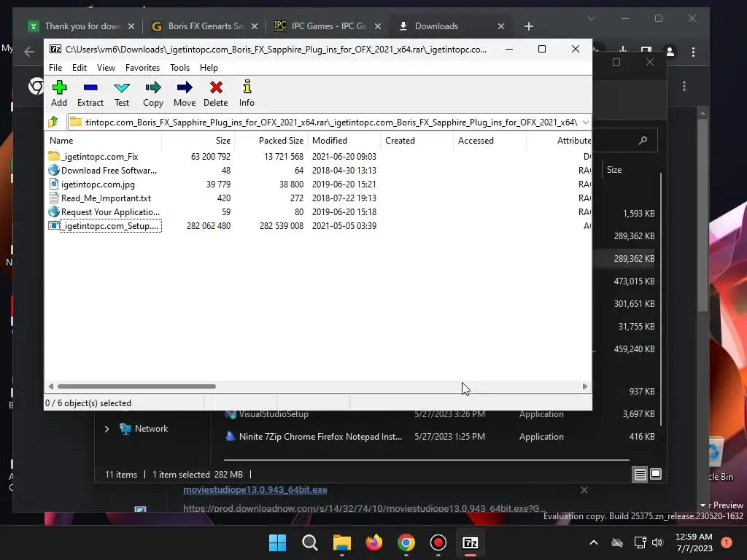The width and height of the screenshot is (747, 560).
Task: Click the moviestudiope13.0.943_64bit.exe download link
Action: [x=255, y=489]
